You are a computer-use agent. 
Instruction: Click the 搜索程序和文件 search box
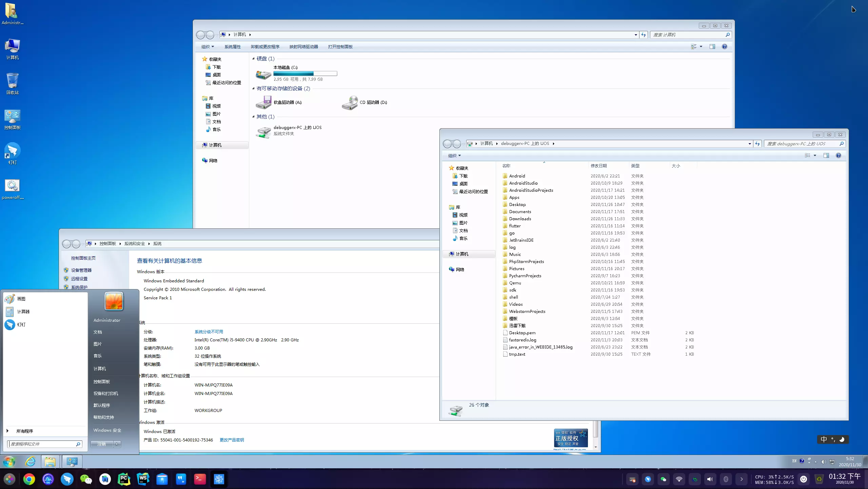[x=45, y=444]
